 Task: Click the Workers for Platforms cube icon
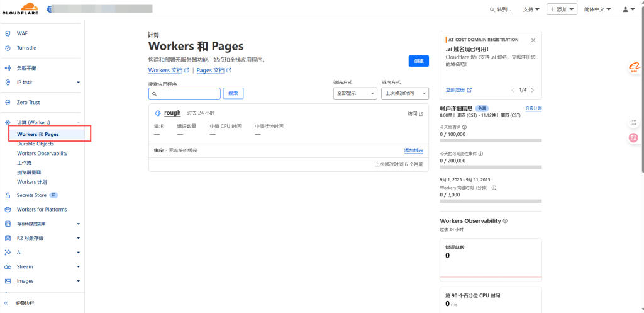point(8,210)
